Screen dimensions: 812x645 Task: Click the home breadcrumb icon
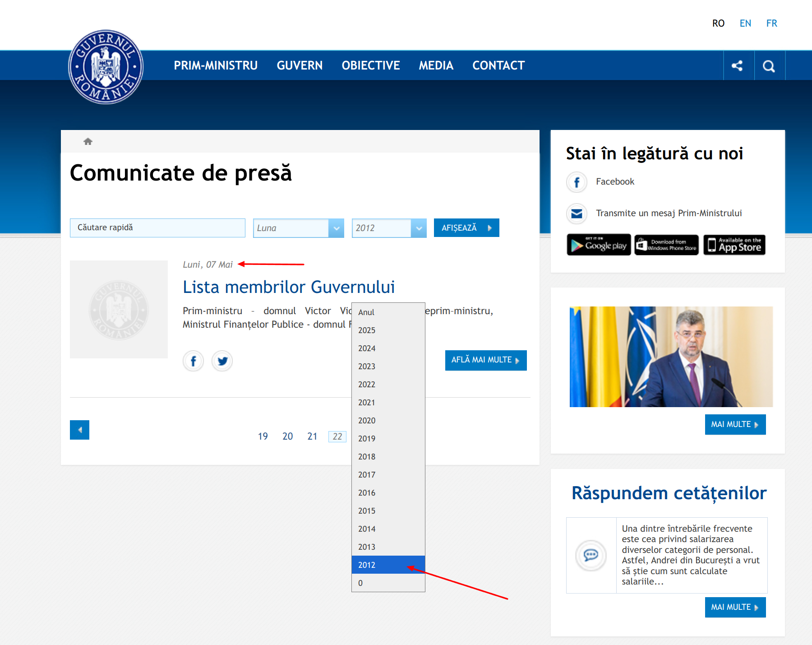tap(88, 142)
